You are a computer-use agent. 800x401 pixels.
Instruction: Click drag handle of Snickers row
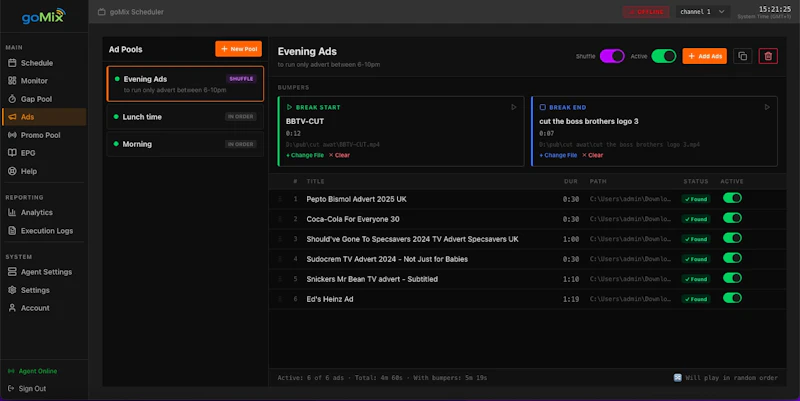(x=280, y=279)
